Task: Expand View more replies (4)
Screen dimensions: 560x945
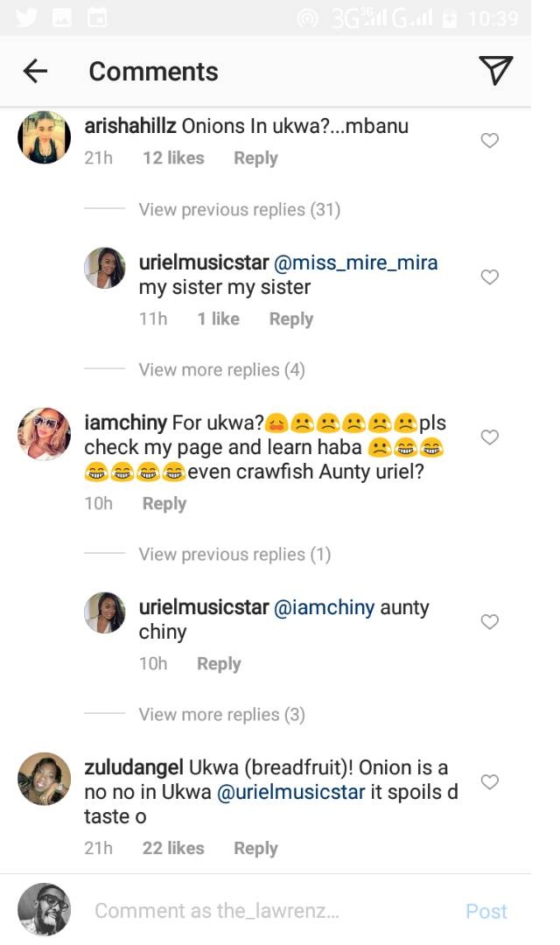Action: pyautogui.click(x=221, y=369)
